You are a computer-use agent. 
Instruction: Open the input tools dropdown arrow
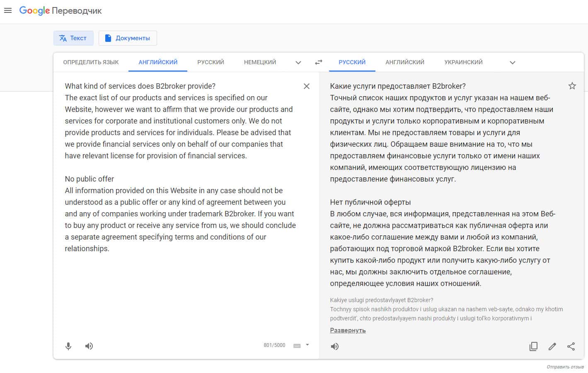(x=307, y=345)
